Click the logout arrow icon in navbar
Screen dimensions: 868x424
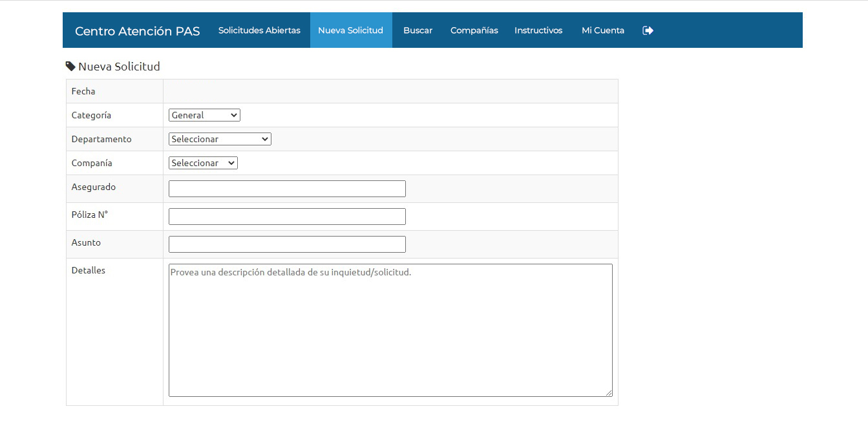[648, 30]
